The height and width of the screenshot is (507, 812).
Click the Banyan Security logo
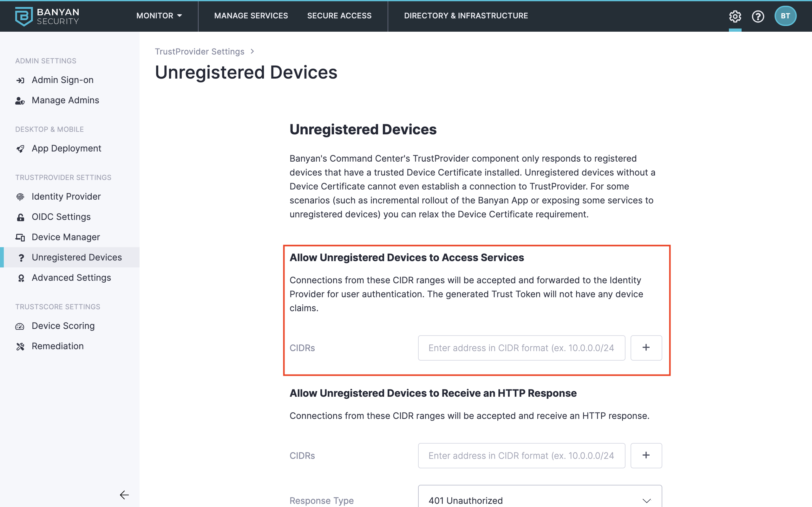point(47,16)
